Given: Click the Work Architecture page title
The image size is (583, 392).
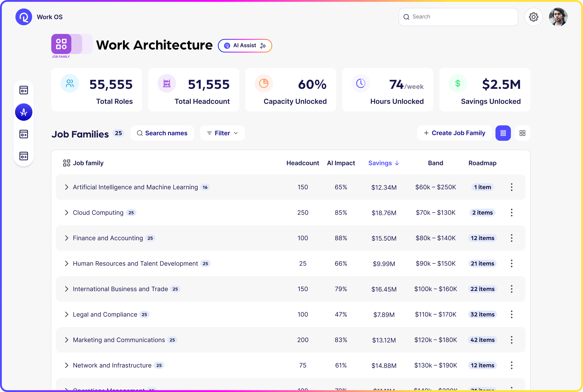Looking at the screenshot, I should click(154, 45).
